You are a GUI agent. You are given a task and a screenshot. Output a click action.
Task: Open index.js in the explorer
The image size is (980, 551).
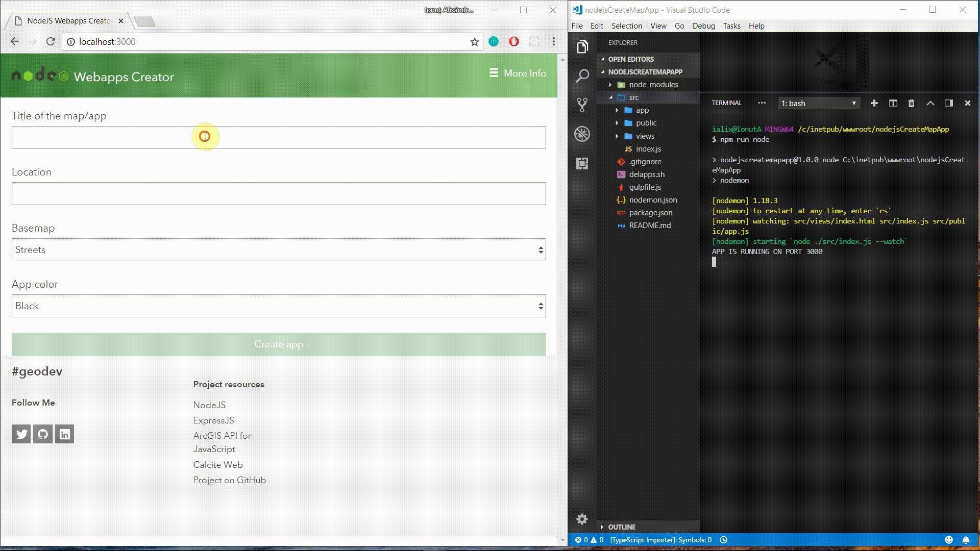point(648,149)
